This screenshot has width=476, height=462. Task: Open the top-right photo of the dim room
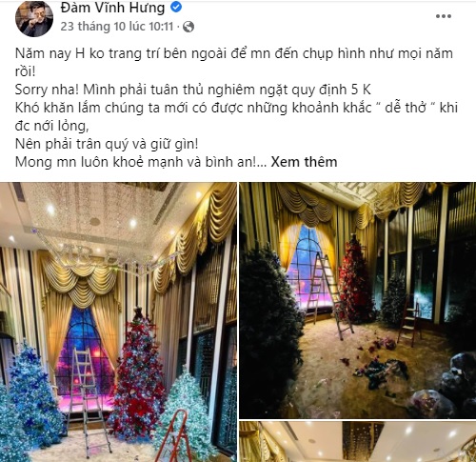tap(358, 300)
